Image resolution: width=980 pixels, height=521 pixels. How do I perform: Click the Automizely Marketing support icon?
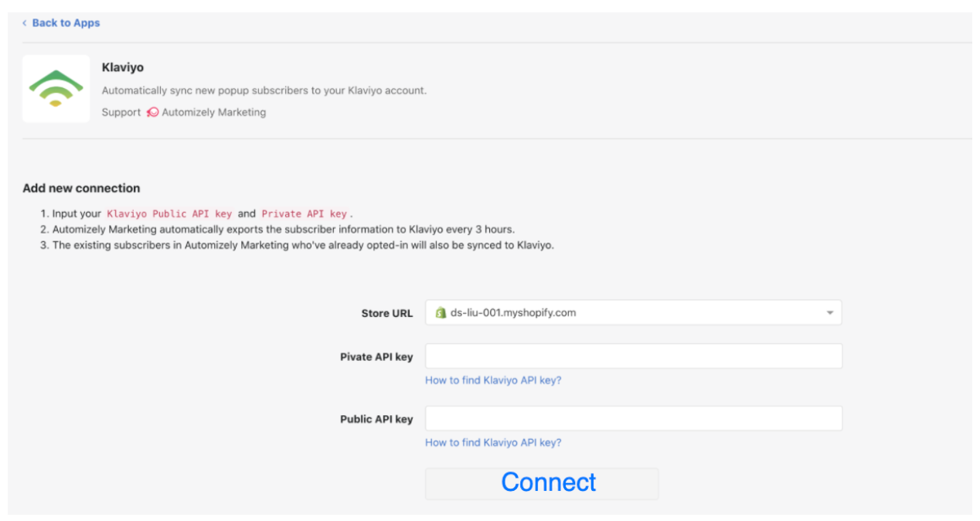153,112
